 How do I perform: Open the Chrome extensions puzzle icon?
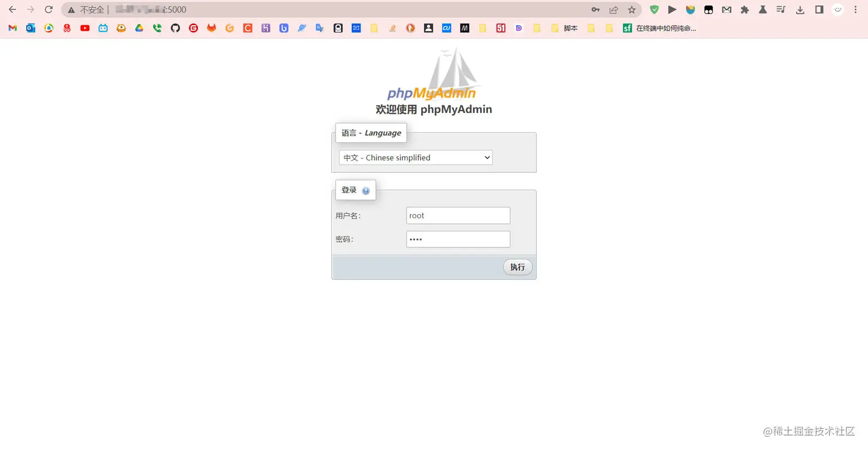(x=744, y=9)
